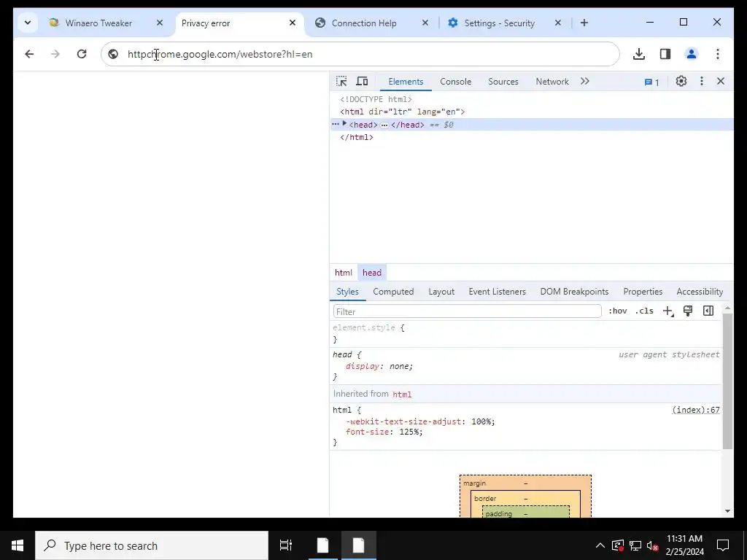Image resolution: width=747 pixels, height=560 pixels.
Task: Open the profile avatar menu
Action: pos(692,54)
